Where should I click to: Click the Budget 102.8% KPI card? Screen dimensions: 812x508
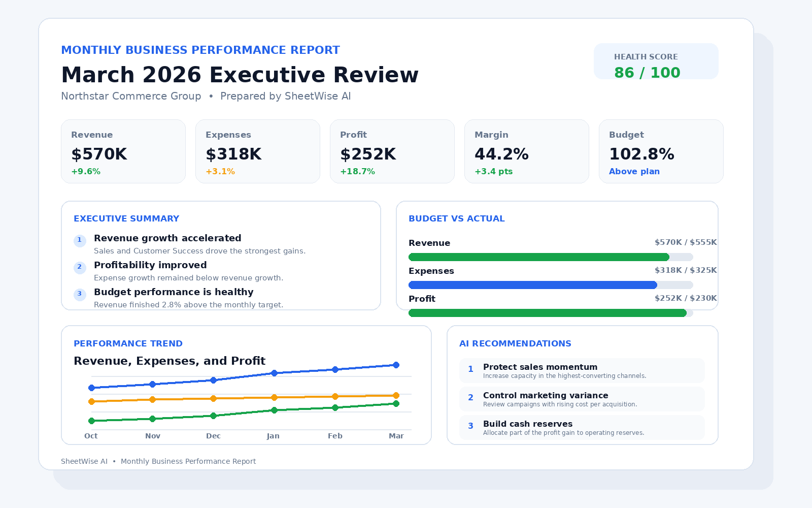coord(661,151)
